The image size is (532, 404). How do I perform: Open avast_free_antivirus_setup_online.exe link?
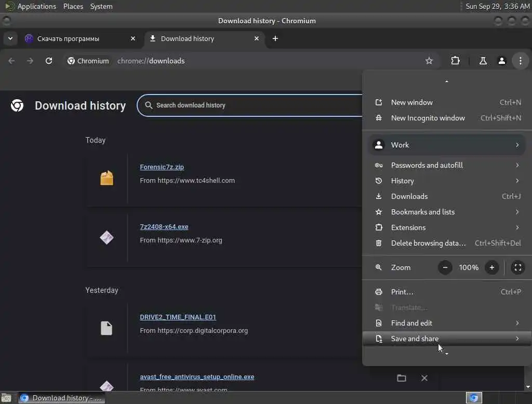[x=197, y=376]
